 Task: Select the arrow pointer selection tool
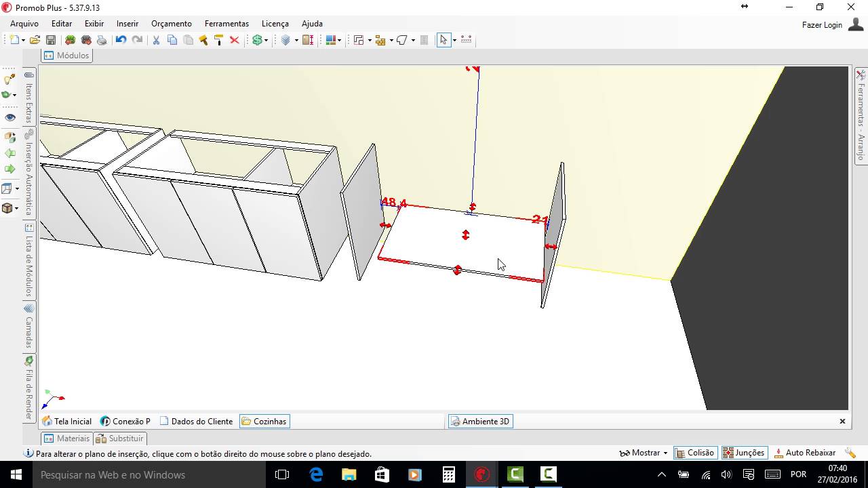(443, 40)
